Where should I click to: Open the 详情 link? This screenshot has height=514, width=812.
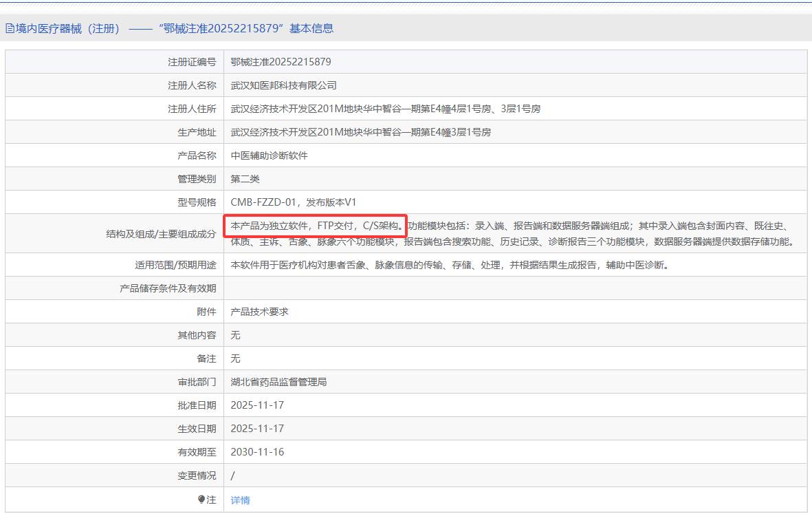(240, 500)
